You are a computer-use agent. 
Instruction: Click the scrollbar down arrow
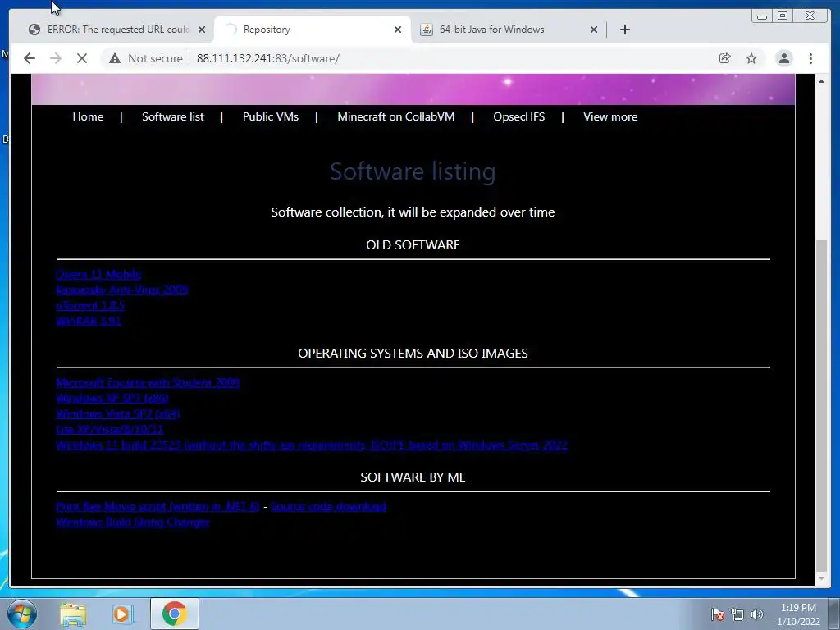click(x=821, y=578)
